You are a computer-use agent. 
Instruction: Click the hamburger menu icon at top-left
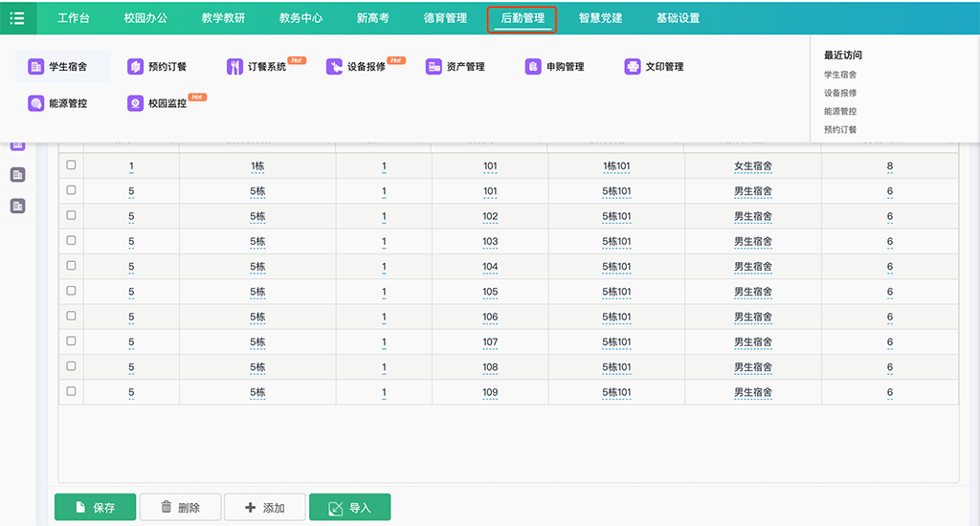click(17, 18)
